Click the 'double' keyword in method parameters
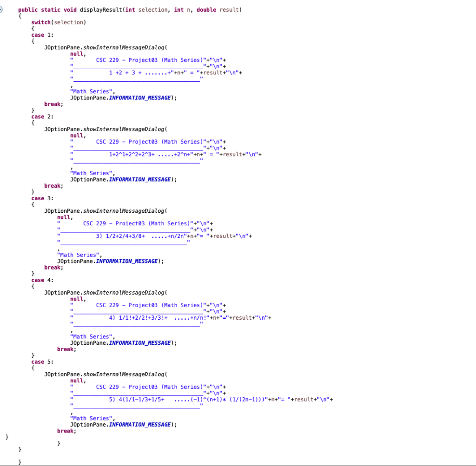The image size is (476, 466). [206, 10]
